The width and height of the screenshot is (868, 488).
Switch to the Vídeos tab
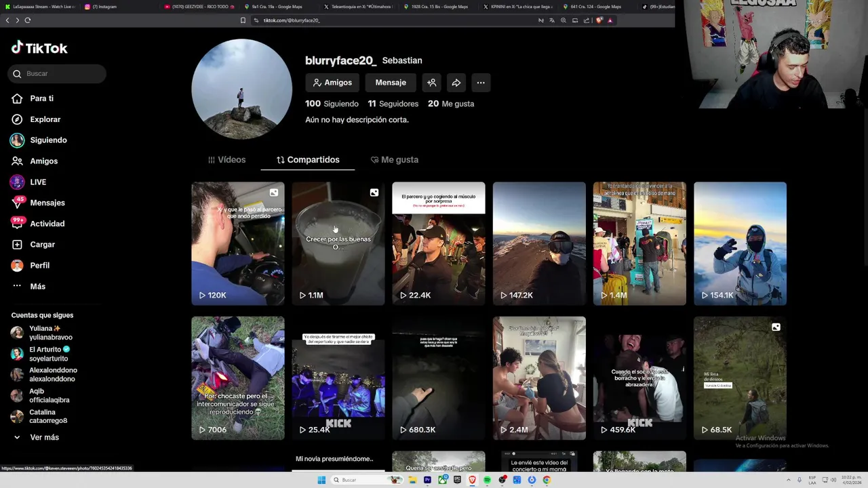point(226,160)
